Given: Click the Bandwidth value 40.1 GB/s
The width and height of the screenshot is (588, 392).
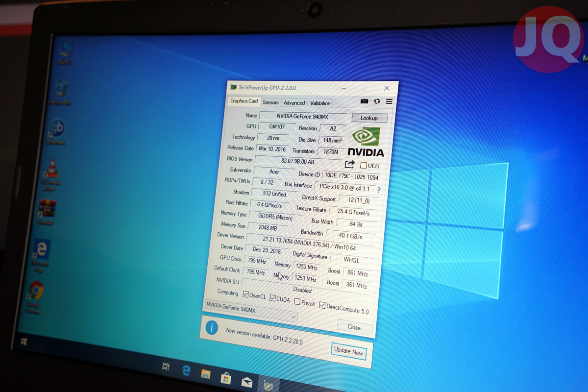Looking at the screenshot, I should pos(350,236).
